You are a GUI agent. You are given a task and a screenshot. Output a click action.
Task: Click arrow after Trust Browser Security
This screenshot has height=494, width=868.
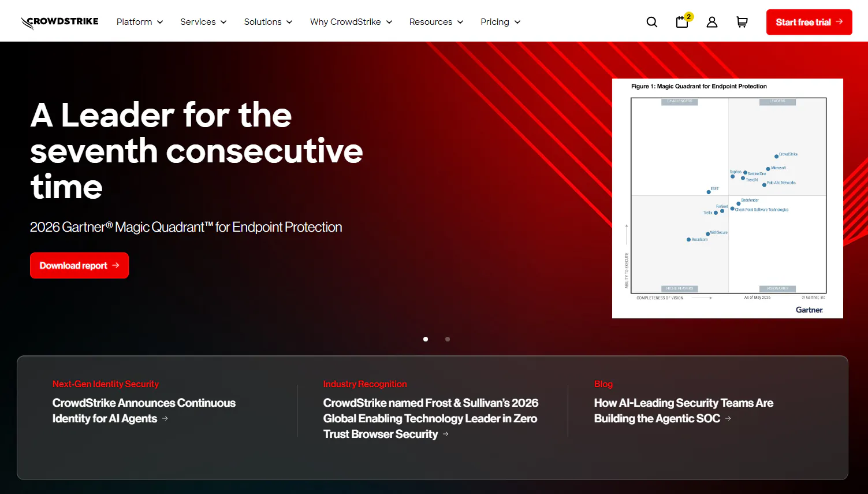[x=446, y=434]
